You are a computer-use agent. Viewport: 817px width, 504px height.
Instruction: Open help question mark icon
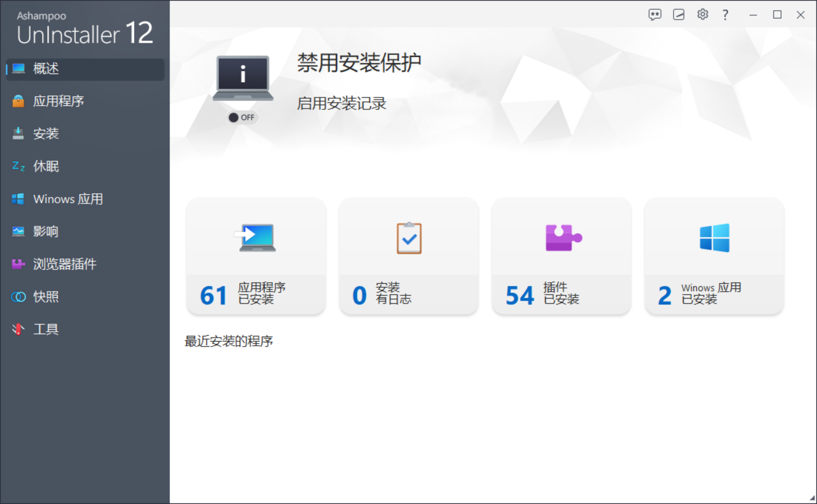point(725,15)
